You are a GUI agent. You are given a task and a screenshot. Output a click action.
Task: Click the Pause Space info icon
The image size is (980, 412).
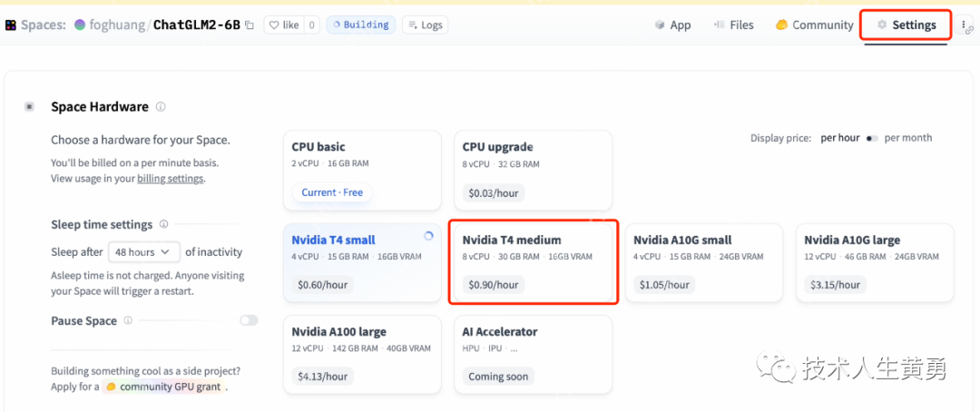coord(128,320)
